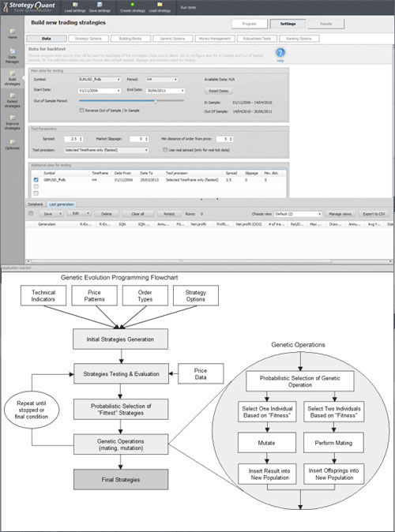The width and height of the screenshot is (395, 532).
Task: Enable Reverse Out of Sample checkbox
Action: click(x=81, y=111)
